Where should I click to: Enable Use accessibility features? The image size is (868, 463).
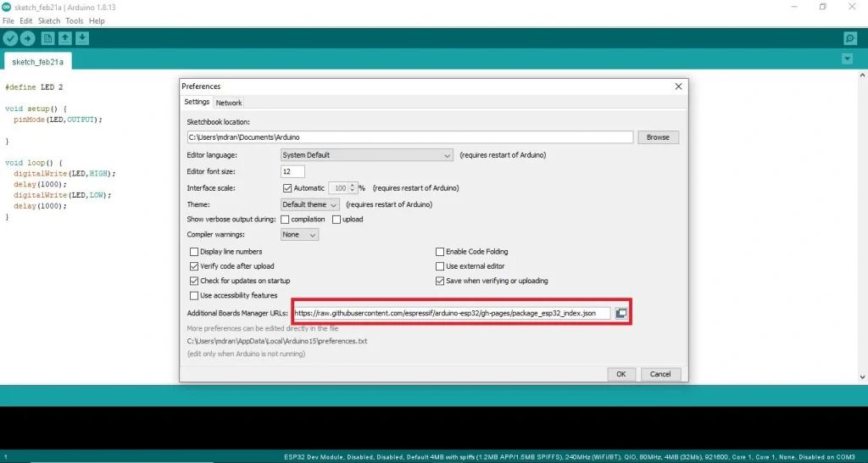coord(194,296)
